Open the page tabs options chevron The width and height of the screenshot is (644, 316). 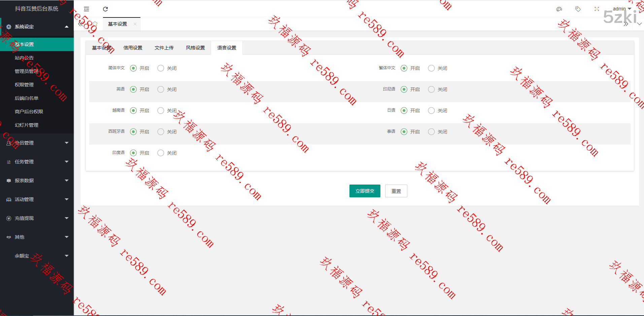click(x=639, y=24)
